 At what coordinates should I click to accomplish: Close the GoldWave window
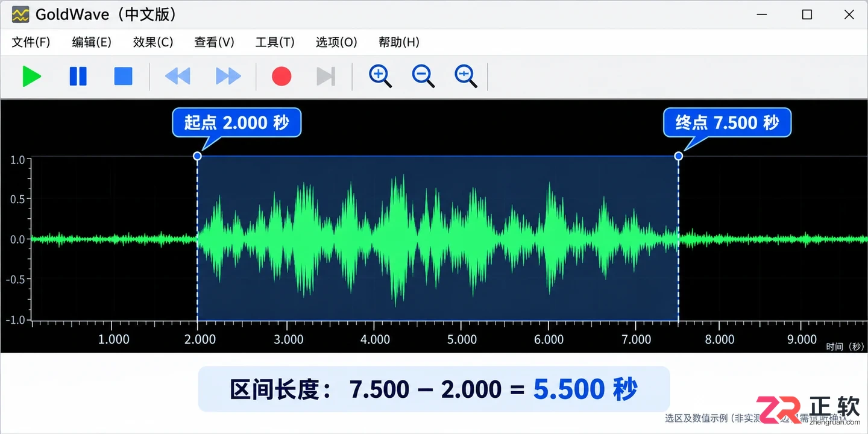pos(849,15)
